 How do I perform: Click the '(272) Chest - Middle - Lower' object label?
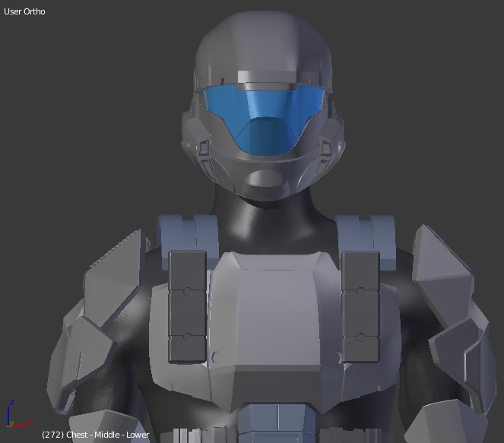point(96,435)
